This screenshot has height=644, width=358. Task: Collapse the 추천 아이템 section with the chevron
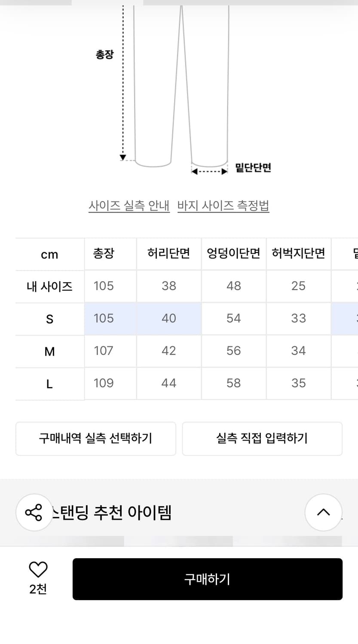tap(323, 512)
